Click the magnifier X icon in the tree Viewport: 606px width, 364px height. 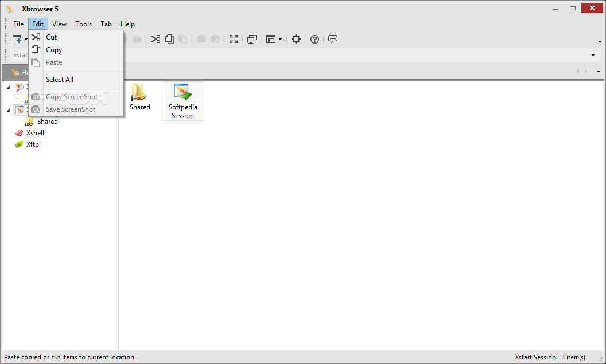tap(19, 87)
